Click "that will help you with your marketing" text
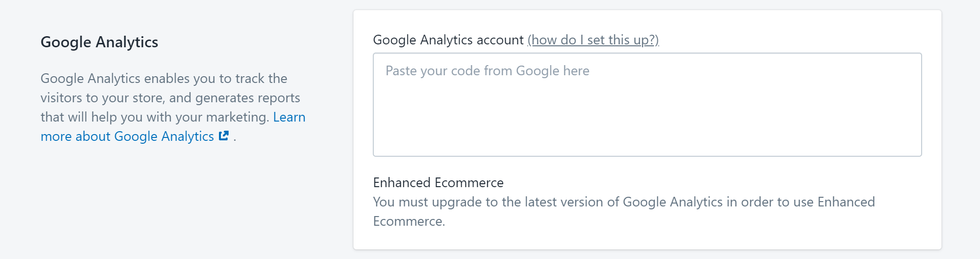Screen dimensions: 980x259 tap(154, 117)
